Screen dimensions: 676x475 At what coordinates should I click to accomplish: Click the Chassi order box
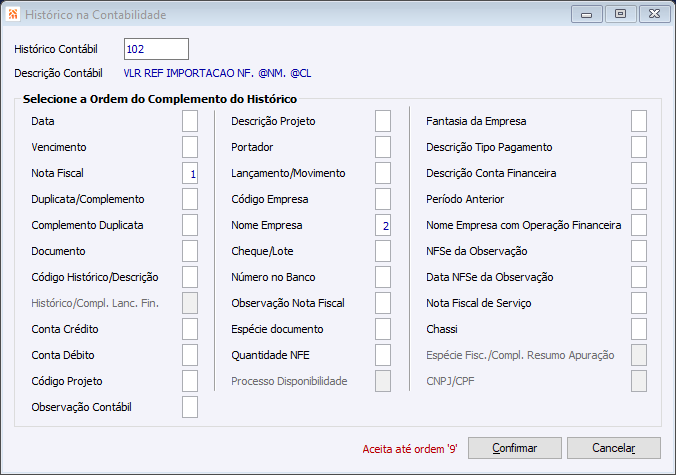pos(639,329)
